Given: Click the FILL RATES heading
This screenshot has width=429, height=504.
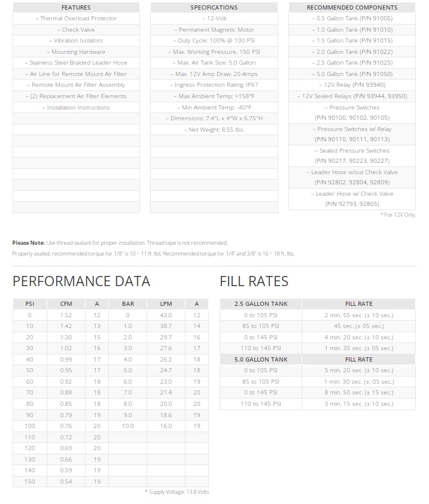Looking at the screenshot, I should tap(254, 281).
